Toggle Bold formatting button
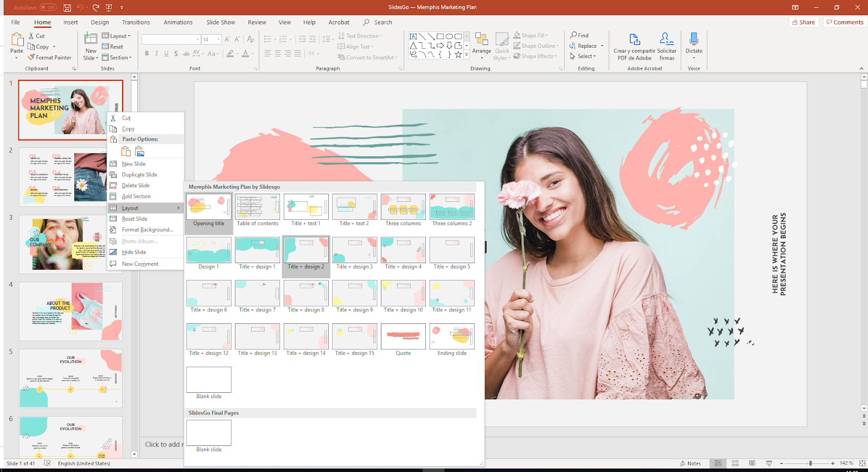The height and width of the screenshot is (472, 868). [x=146, y=54]
